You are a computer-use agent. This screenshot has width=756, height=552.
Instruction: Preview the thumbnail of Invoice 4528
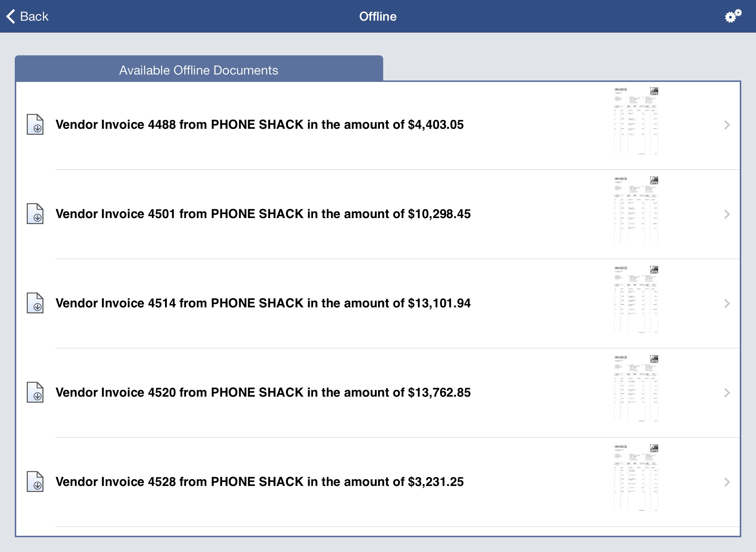point(636,478)
